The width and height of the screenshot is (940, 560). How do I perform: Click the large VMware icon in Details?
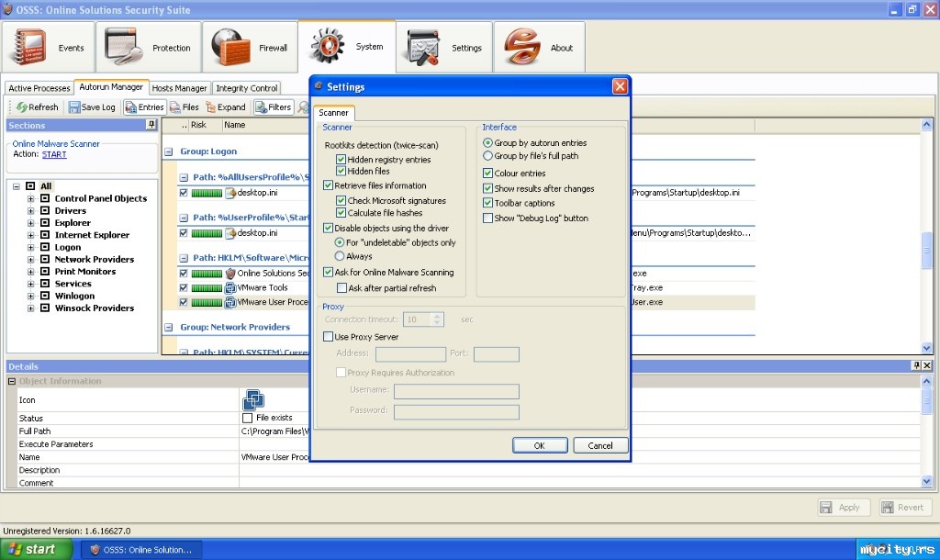(x=253, y=400)
